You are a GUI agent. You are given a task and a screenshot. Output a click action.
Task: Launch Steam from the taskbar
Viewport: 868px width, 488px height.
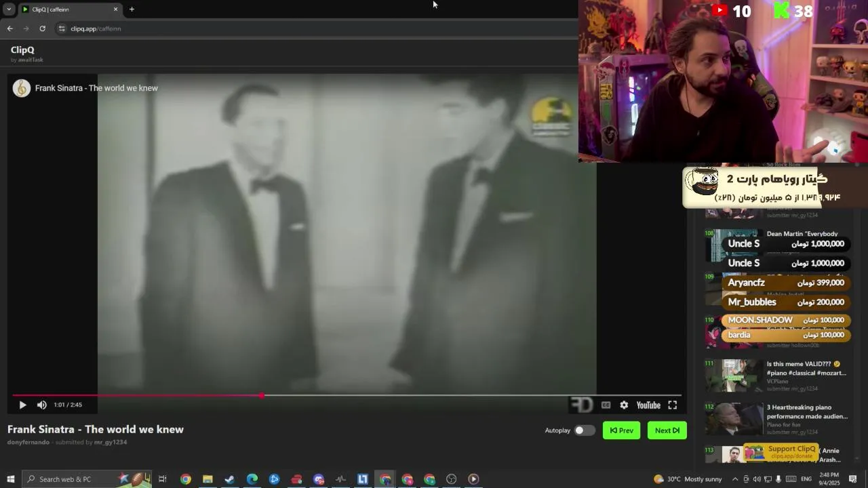tap(230, 479)
